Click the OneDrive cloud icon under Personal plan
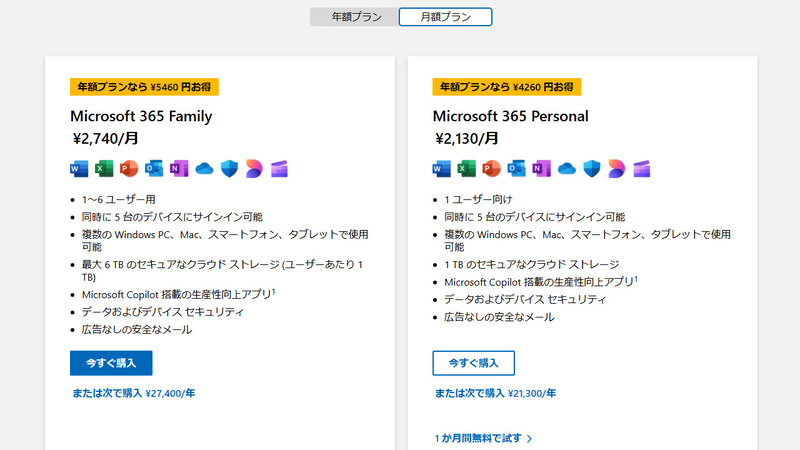This screenshot has height=450, width=800. click(566, 168)
